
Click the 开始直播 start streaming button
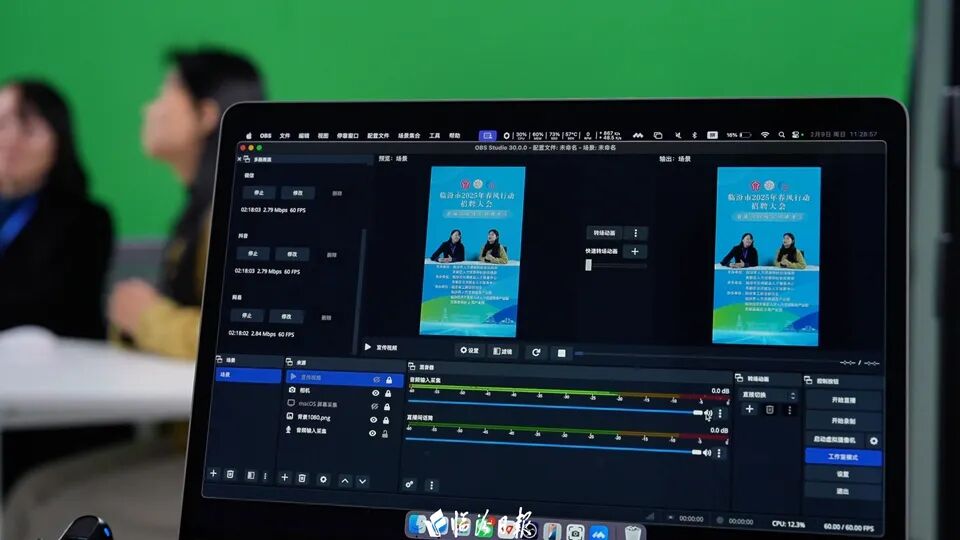point(842,400)
